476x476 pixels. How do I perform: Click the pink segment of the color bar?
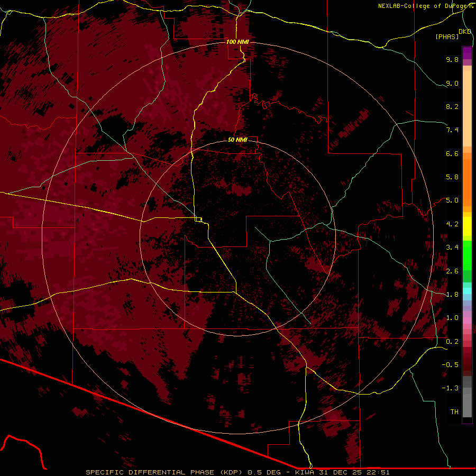click(467, 321)
